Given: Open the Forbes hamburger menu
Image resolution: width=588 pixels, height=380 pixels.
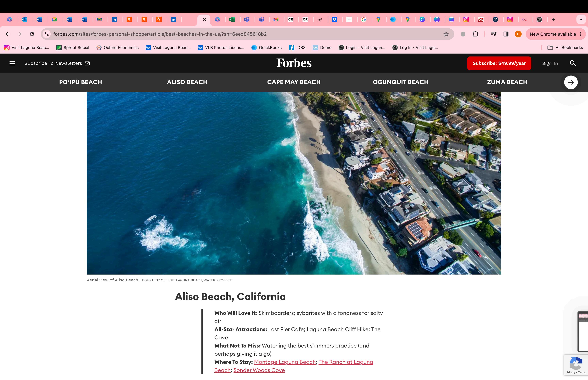Looking at the screenshot, I should (x=12, y=63).
